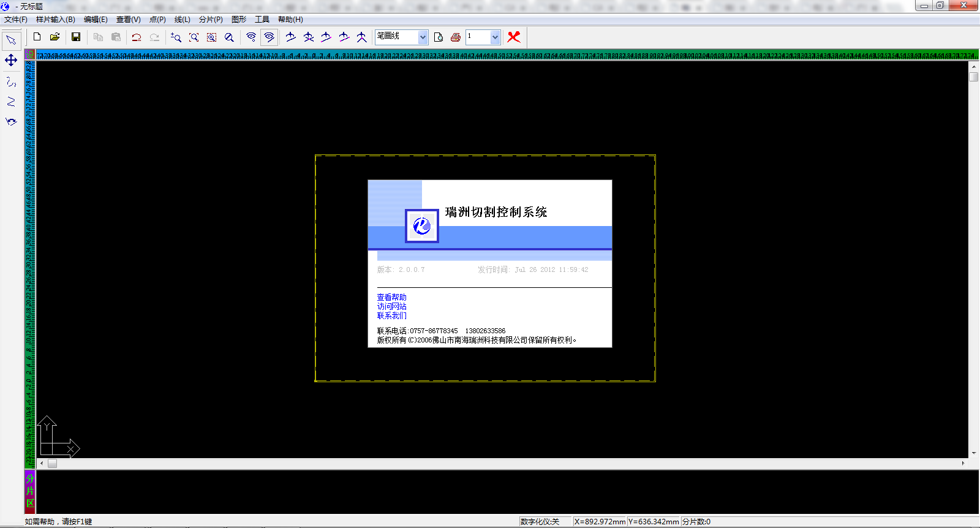This screenshot has width=980, height=528.
Task: Expand the number dropdown showing 1
Action: pyautogui.click(x=495, y=37)
